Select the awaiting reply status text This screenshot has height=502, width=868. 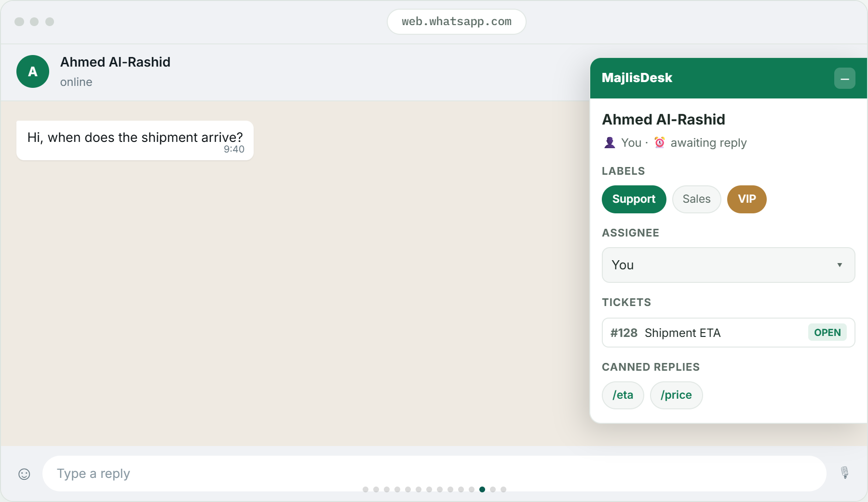point(708,143)
